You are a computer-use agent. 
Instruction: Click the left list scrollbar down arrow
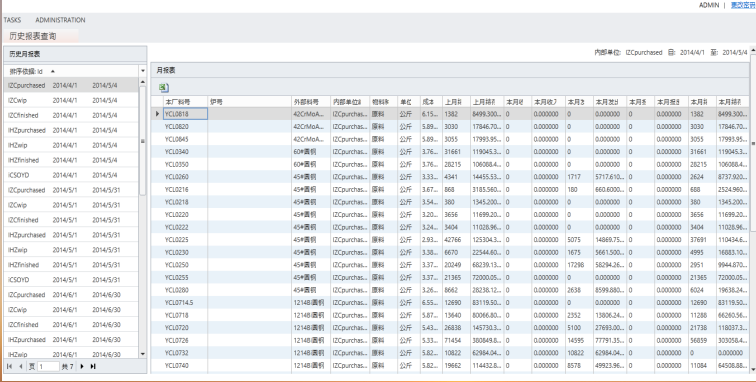(142, 355)
